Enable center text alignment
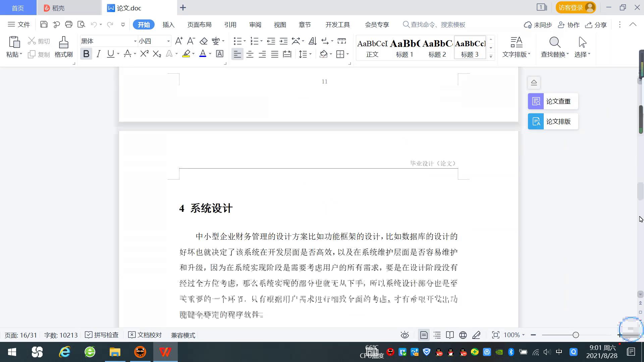This screenshot has width=644, height=362. pyautogui.click(x=250, y=54)
